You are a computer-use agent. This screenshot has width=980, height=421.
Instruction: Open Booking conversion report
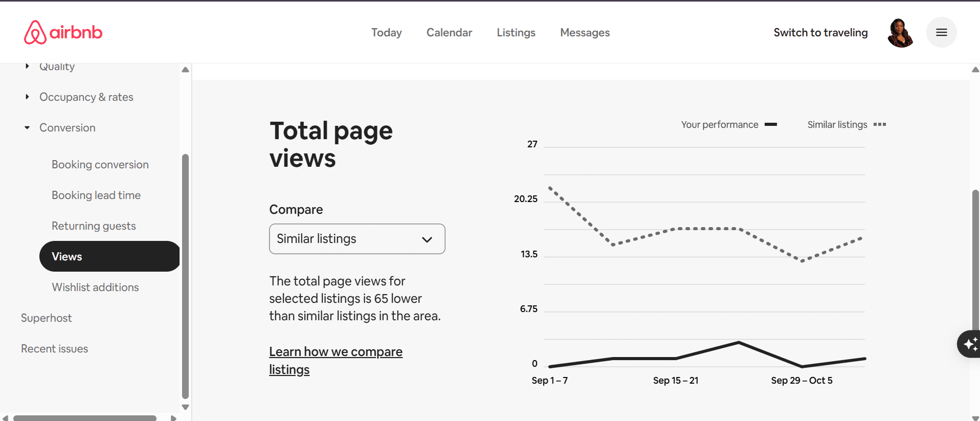click(x=100, y=164)
